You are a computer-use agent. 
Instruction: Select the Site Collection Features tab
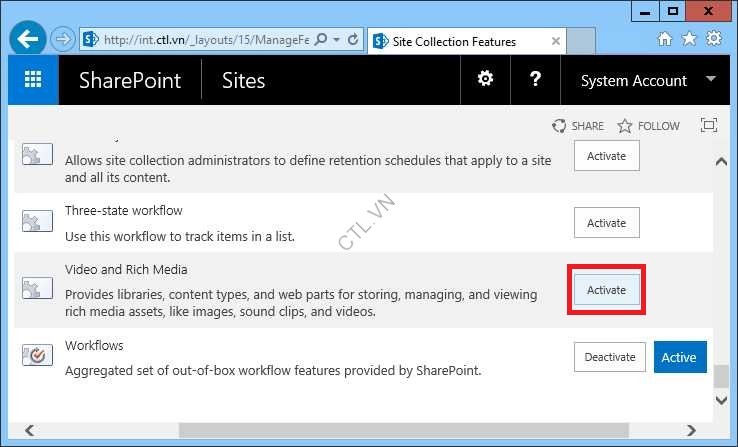coord(453,41)
